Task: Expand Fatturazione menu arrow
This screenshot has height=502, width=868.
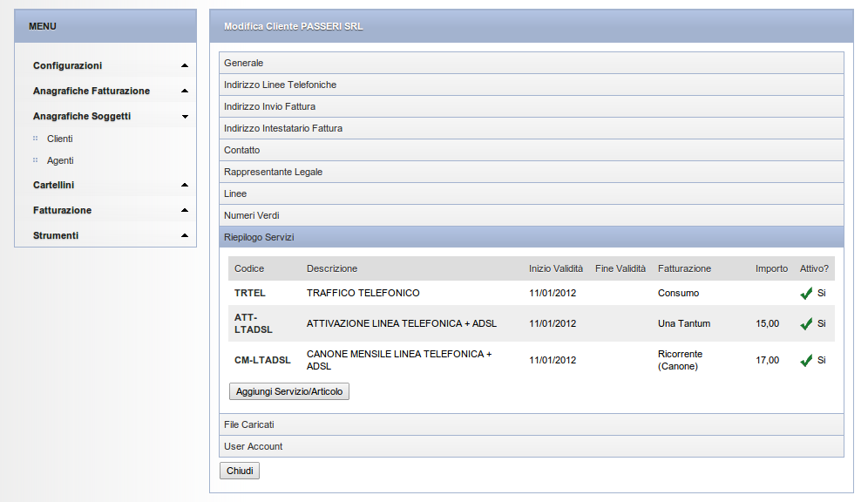Action: click(185, 210)
